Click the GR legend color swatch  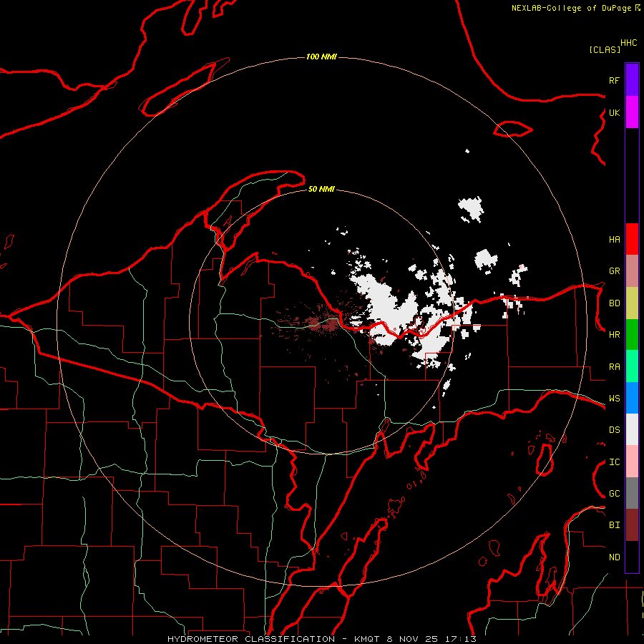[x=632, y=271]
